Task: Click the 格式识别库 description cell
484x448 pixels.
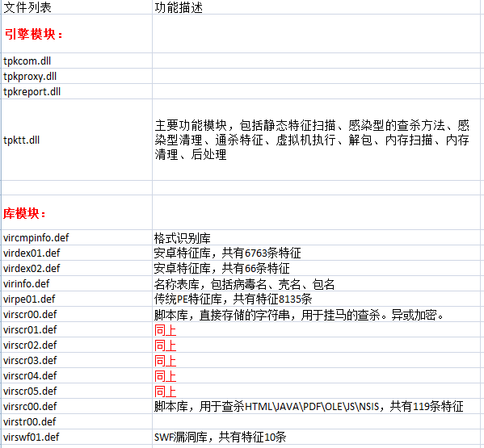Action: tap(316, 237)
